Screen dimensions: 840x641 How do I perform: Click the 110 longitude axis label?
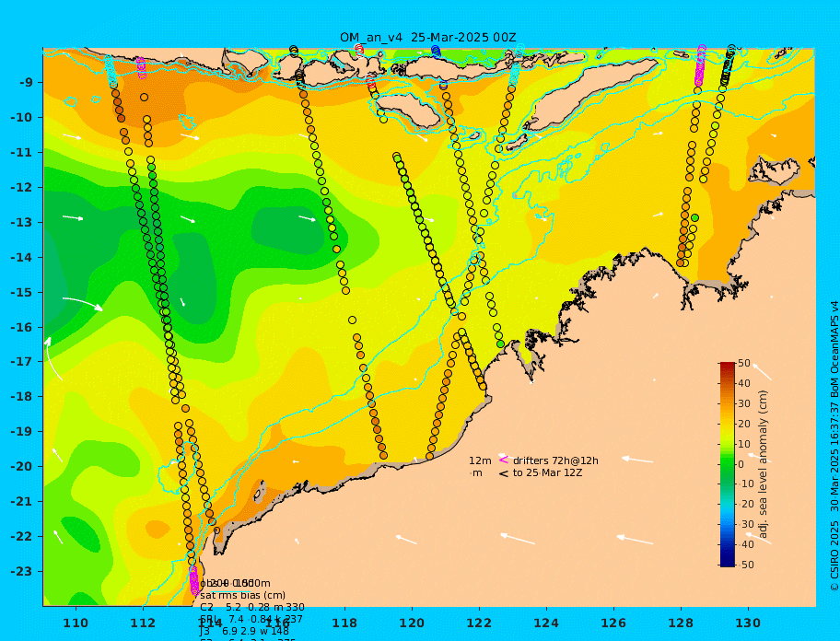(76, 623)
